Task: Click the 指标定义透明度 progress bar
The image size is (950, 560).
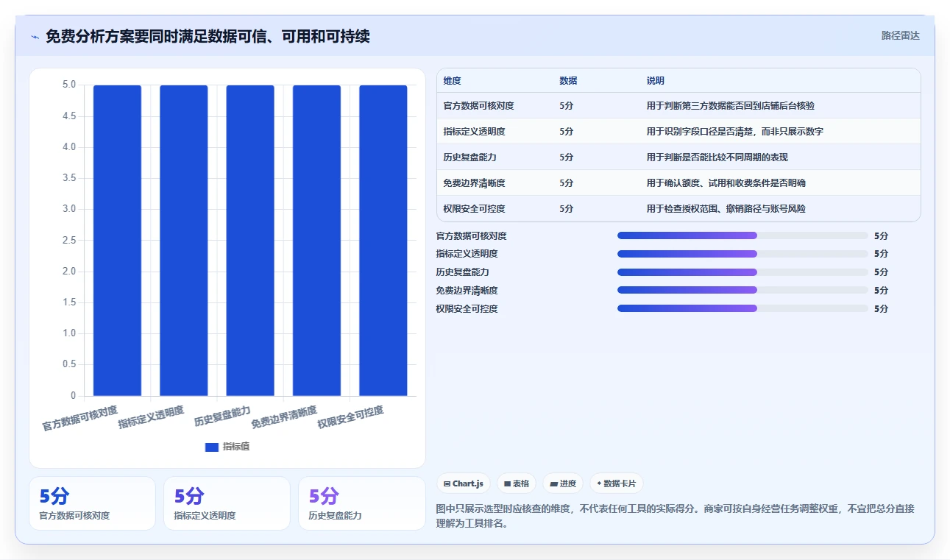Action: click(x=742, y=254)
